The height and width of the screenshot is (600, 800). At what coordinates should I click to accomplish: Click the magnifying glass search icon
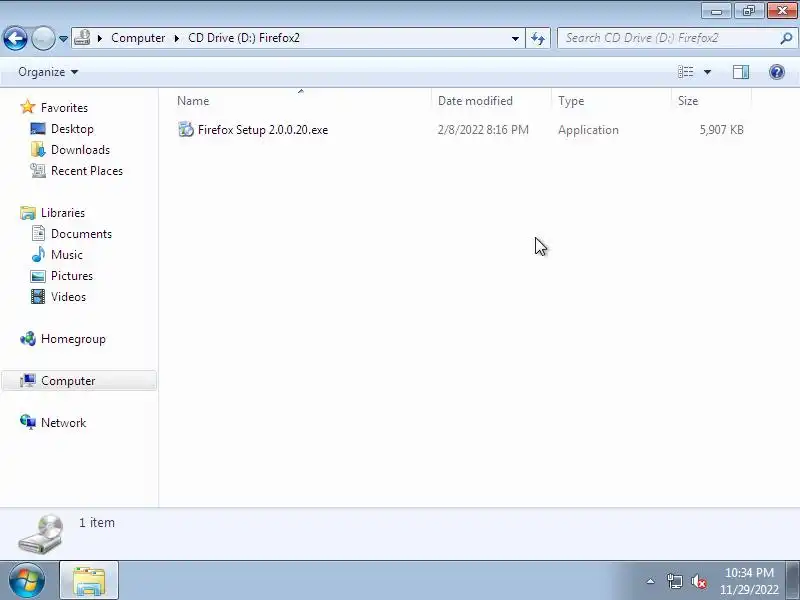pos(786,38)
